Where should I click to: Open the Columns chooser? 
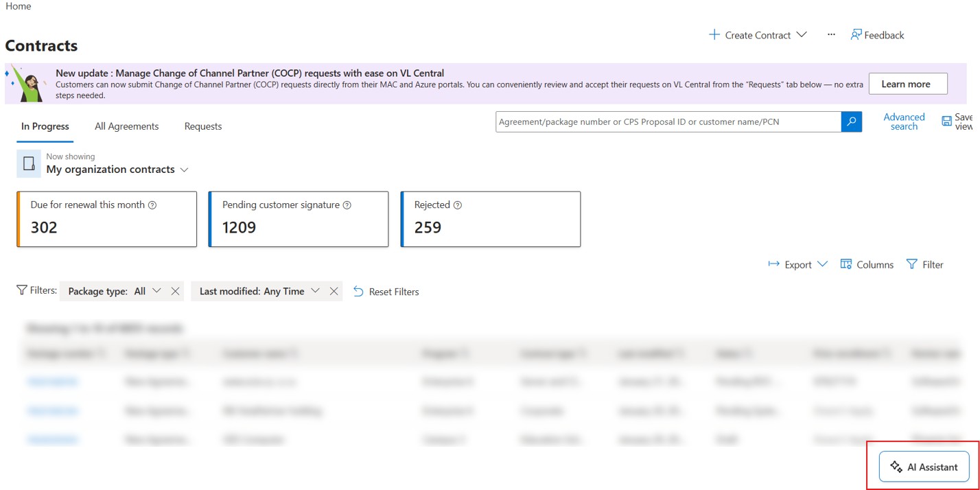point(867,264)
